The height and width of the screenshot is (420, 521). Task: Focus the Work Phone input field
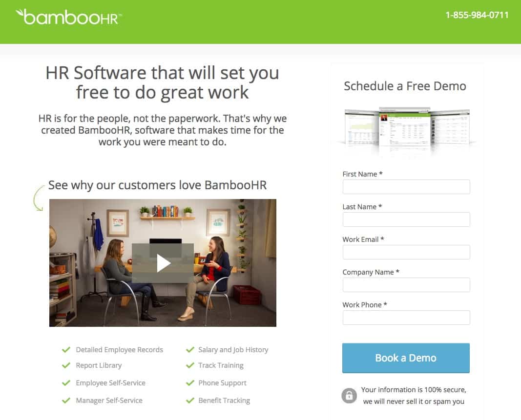[x=406, y=318]
